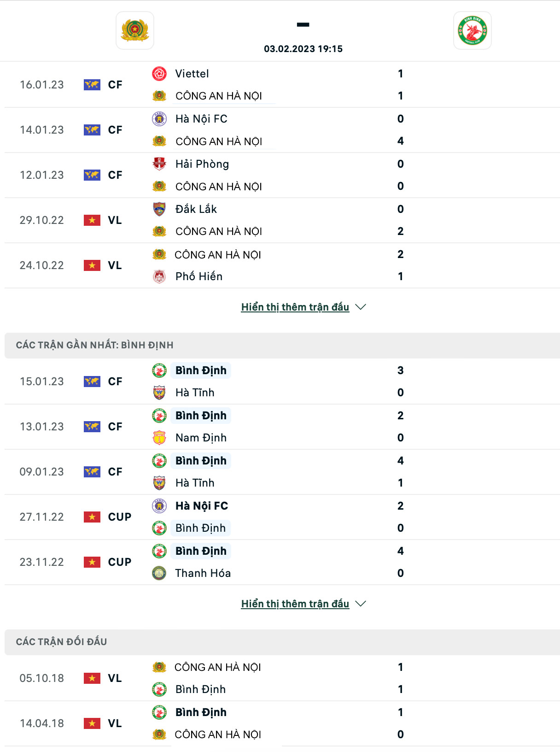The image size is (560, 752).
Task: Click the Viettel club crest icon
Action: 159,74
